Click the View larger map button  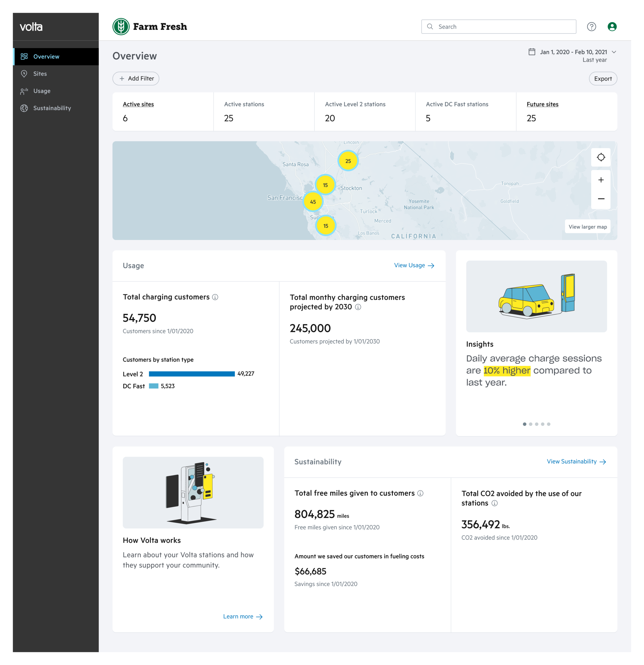pyautogui.click(x=587, y=227)
